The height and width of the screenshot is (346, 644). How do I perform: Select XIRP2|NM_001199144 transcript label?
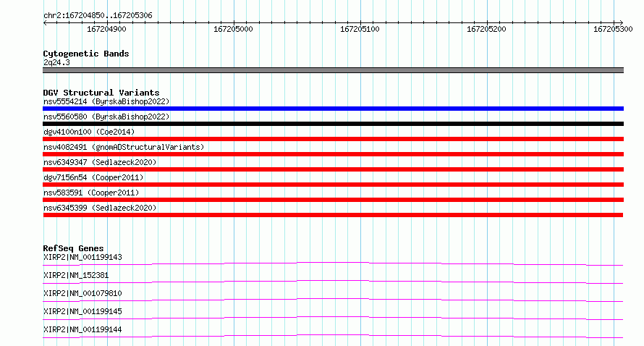click(x=82, y=329)
